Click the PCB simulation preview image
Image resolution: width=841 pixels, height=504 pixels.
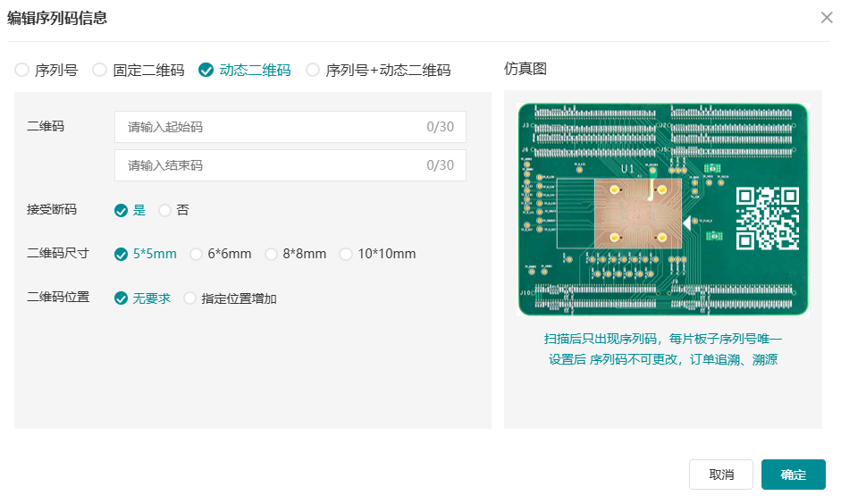coord(663,209)
